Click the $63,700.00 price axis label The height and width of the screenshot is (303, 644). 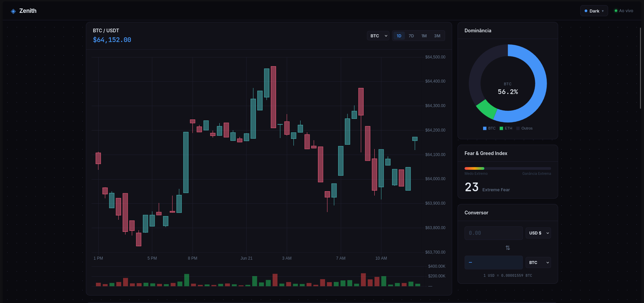coord(435,252)
